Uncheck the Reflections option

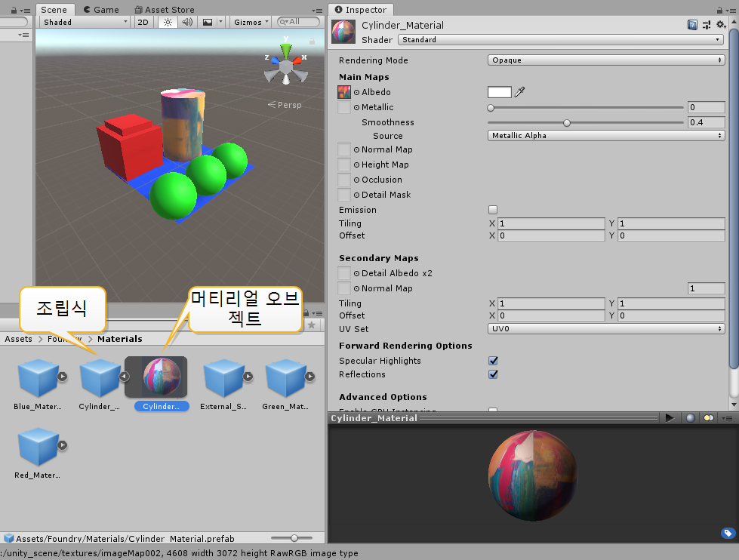click(x=493, y=374)
